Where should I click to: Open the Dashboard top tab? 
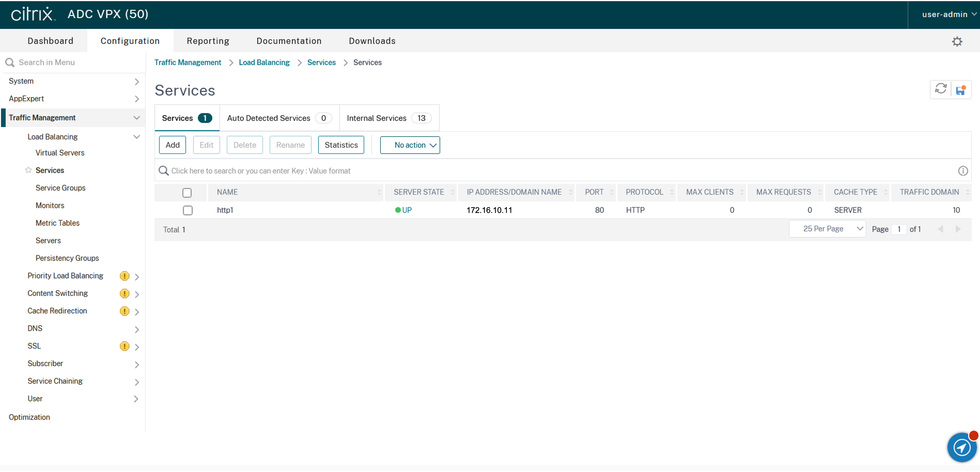pos(50,41)
